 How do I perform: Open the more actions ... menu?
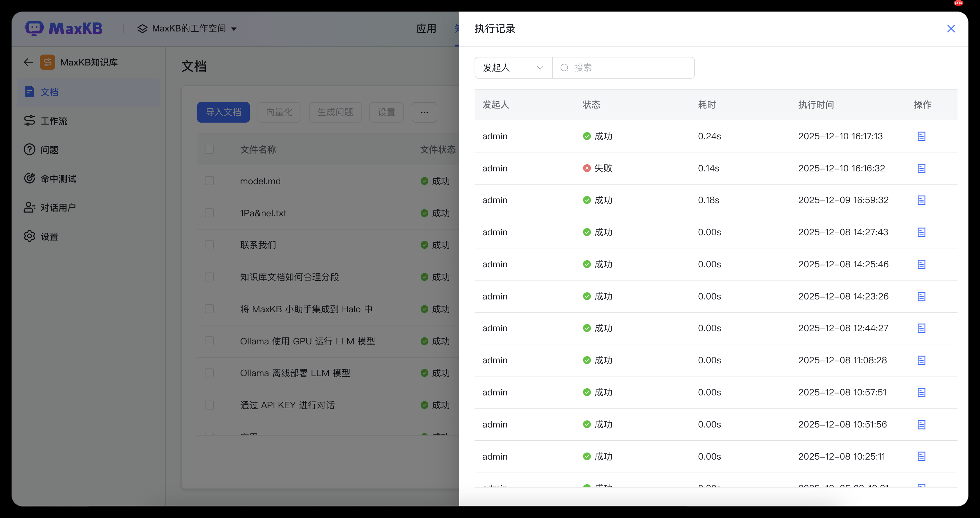(x=424, y=112)
